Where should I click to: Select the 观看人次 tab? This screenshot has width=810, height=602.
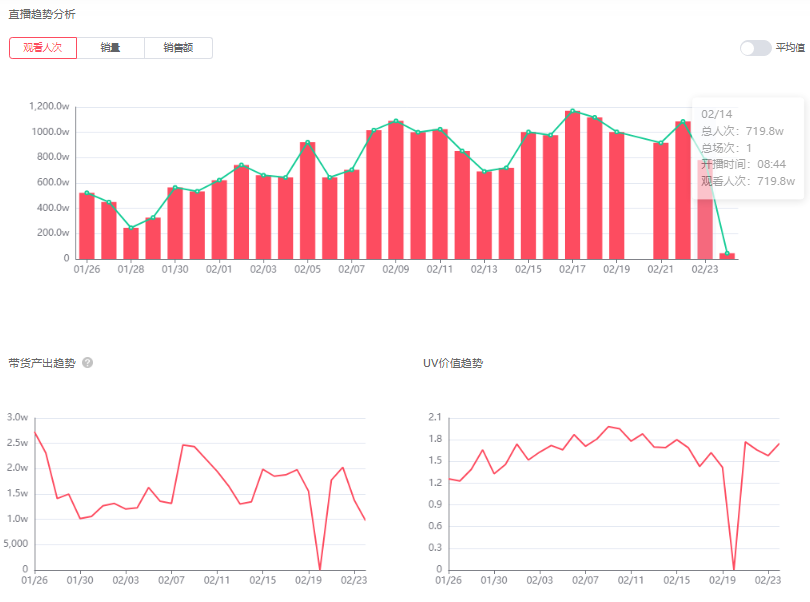click(43, 48)
